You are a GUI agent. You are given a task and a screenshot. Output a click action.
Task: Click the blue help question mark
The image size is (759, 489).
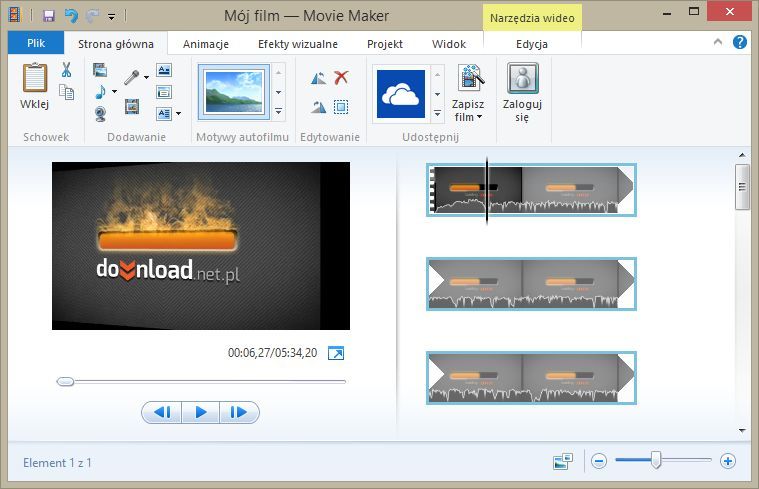[739, 43]
